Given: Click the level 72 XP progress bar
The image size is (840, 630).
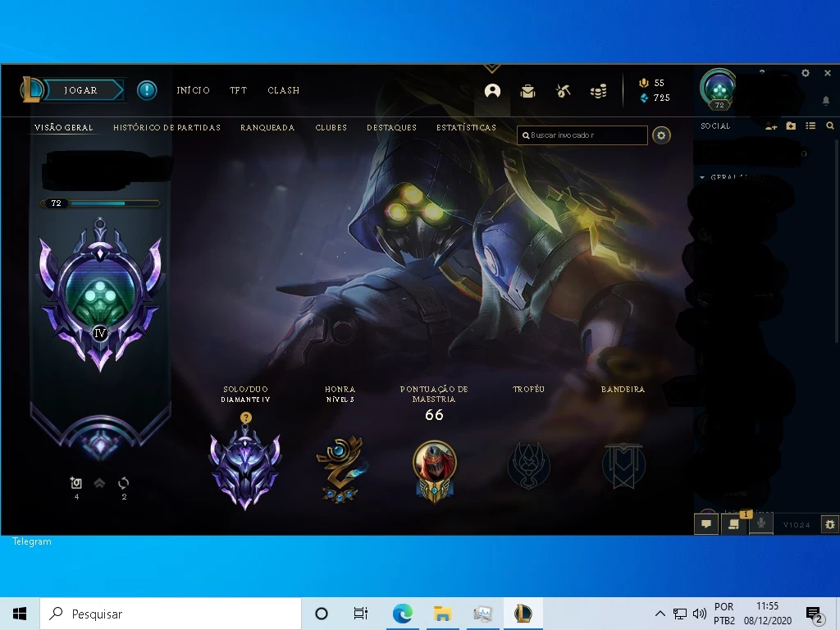Looking at the screenshot, I should 99,203.
